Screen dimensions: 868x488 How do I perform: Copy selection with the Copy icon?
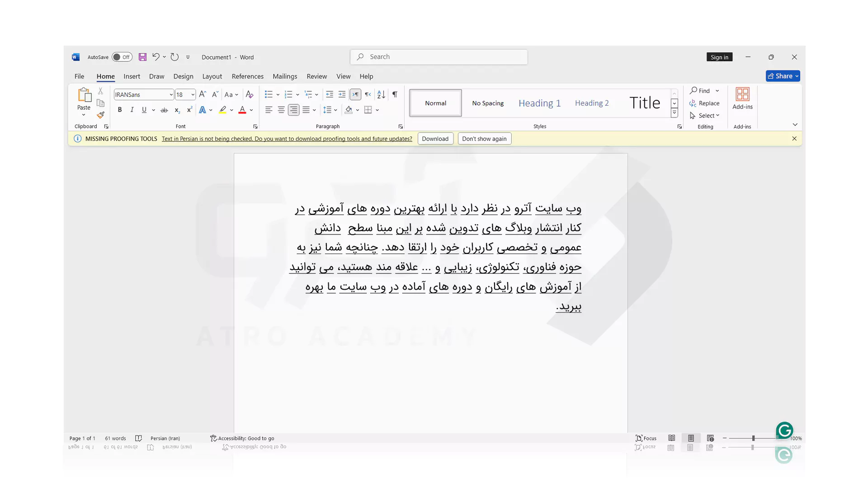pyautogui.click(x=100, y=103)
